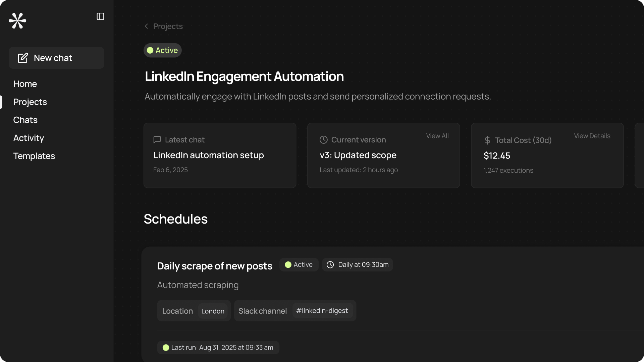Click View All on Current version card
Screen dimensions: 644x362
(x=437, y=136)
